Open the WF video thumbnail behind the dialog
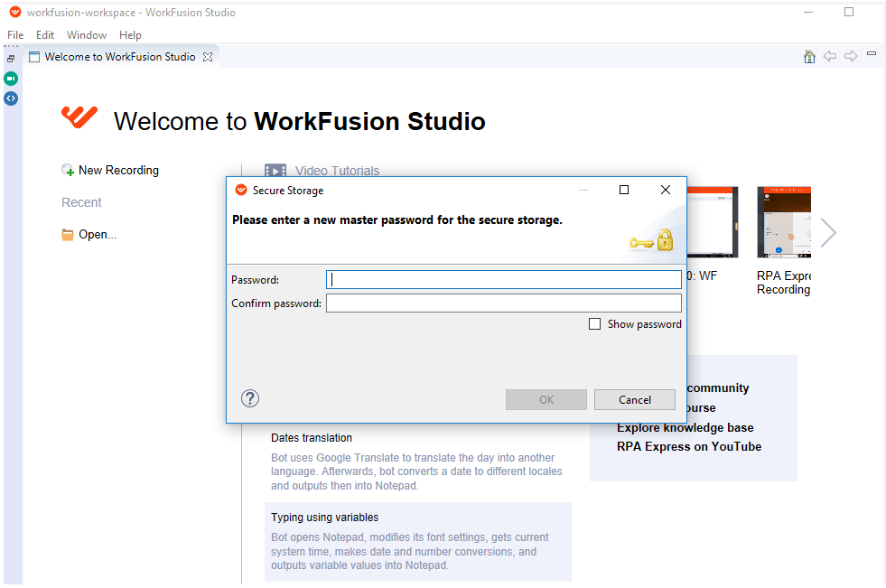This screenshot has height=588, width=886. pyautogui.click(x=713, y=222)
